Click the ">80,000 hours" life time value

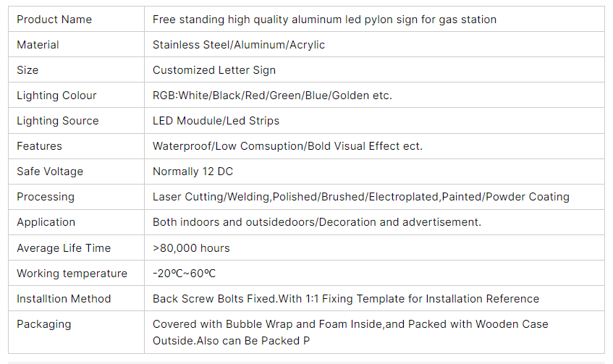click(191, 248)
